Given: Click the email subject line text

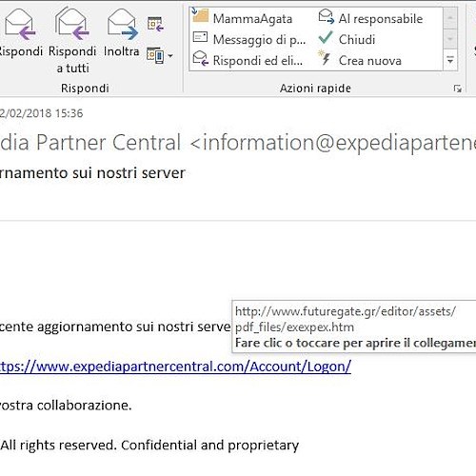Looking at the screenshot, I should [92, 173].
